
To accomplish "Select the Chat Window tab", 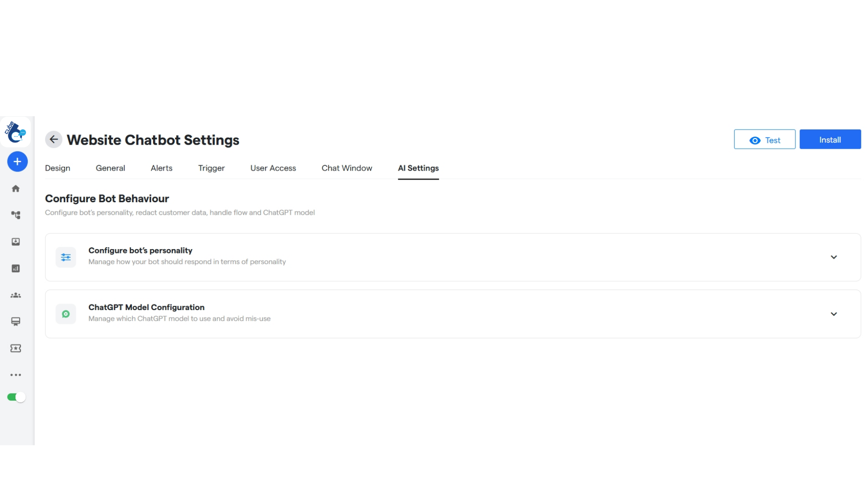I will [x=347, y=168].
